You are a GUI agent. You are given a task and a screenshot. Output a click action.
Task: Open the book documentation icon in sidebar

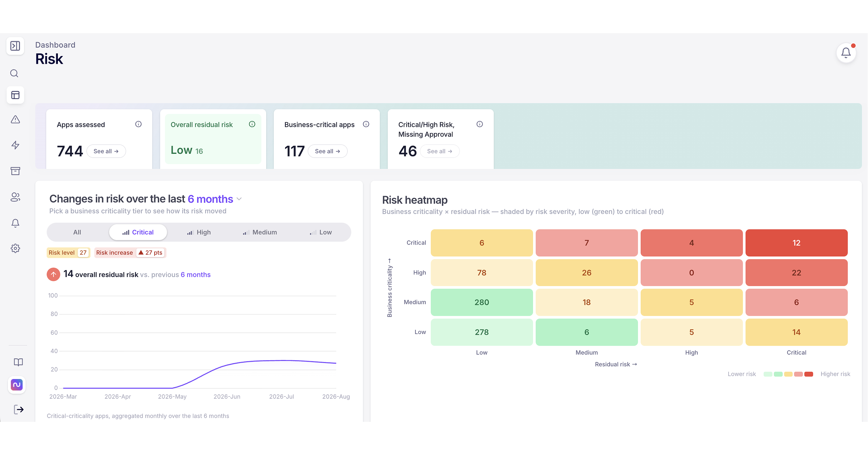pyautogui.click(x=18, y=362)
